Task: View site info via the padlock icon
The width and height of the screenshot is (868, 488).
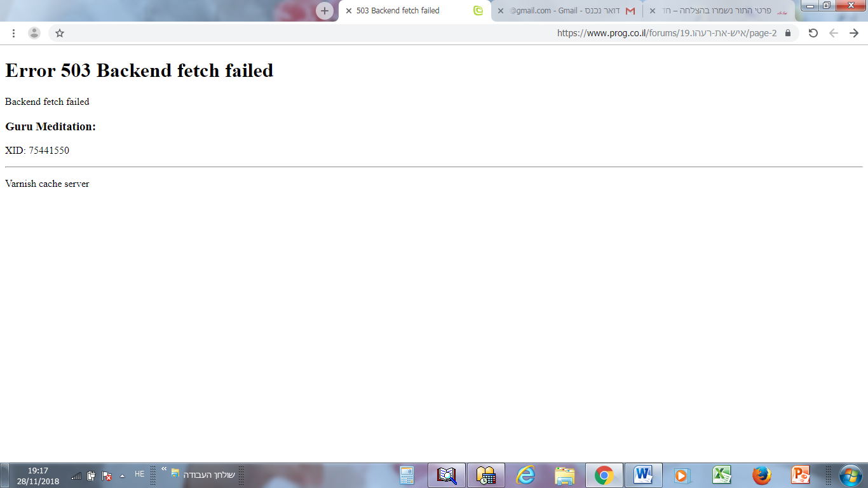Action: tap(788, 33)
